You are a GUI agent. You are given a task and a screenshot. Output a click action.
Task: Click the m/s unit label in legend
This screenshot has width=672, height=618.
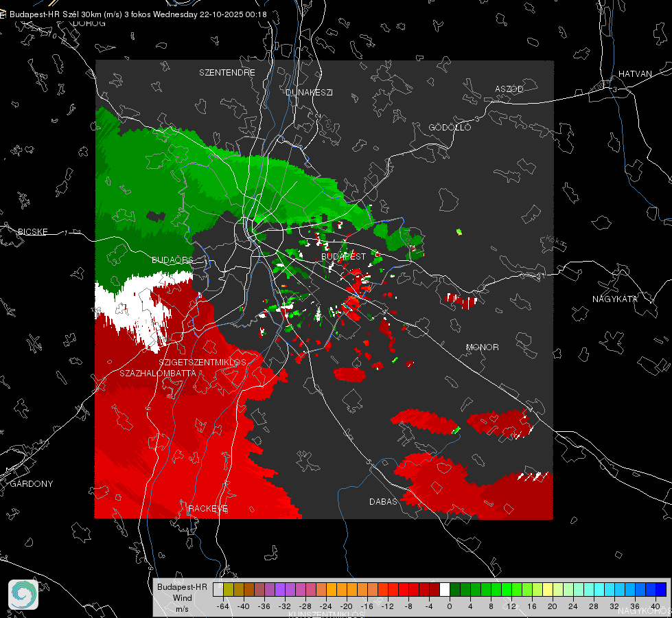point(182,609)
